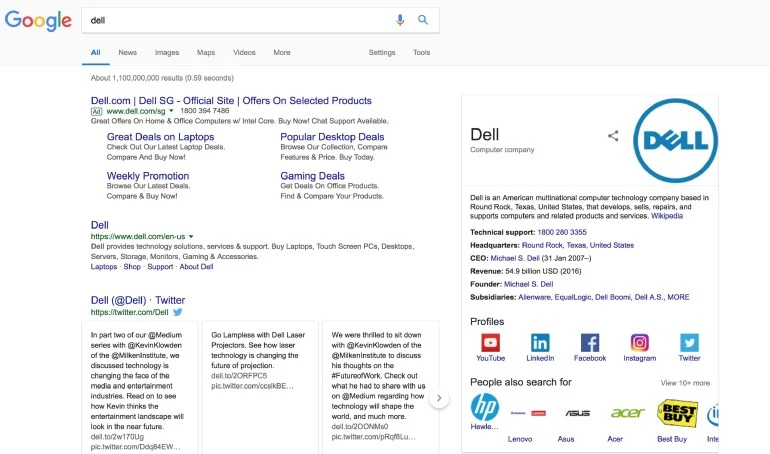770x454 pixels.
Task: Open dropdown arrow beside dell.com/en-us URL
Action: point(191,236)
